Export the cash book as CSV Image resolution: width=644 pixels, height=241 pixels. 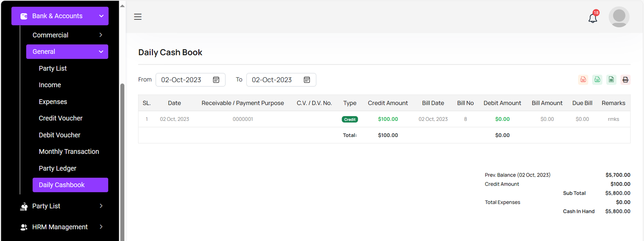[597, 80]
